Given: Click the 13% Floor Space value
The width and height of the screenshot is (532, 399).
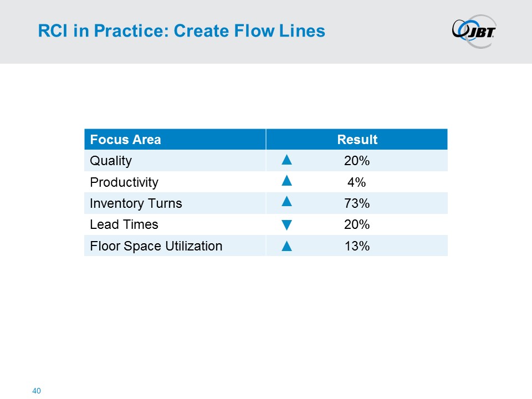Looking at the screenshot, I should (357, 246).
